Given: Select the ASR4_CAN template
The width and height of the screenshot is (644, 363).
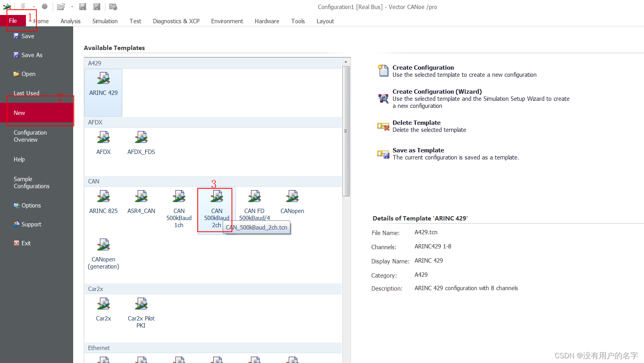Looking at the screenshot, I should click(x=141, y=202).
